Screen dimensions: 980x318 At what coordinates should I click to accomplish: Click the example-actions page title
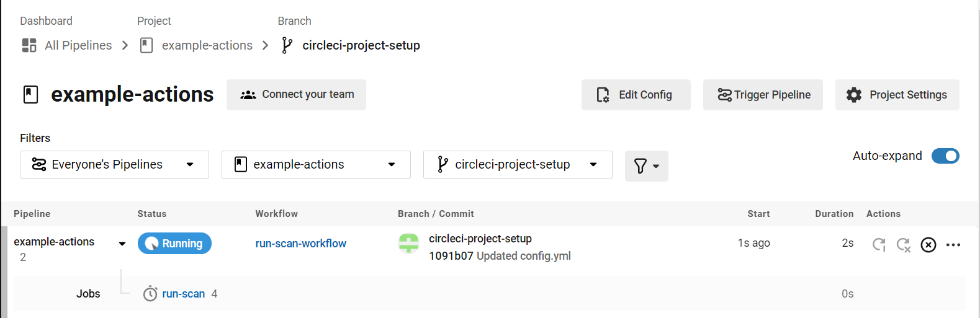point(132,94)
